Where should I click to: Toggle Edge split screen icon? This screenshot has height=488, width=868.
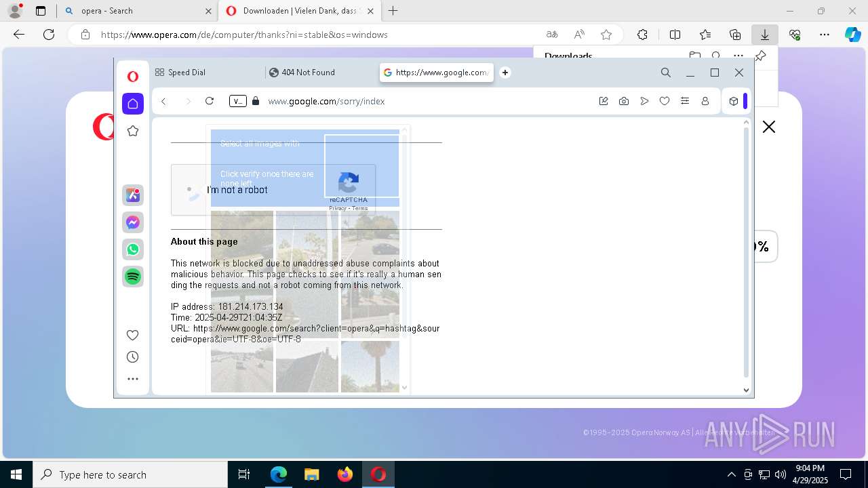(x=675, y=35)
